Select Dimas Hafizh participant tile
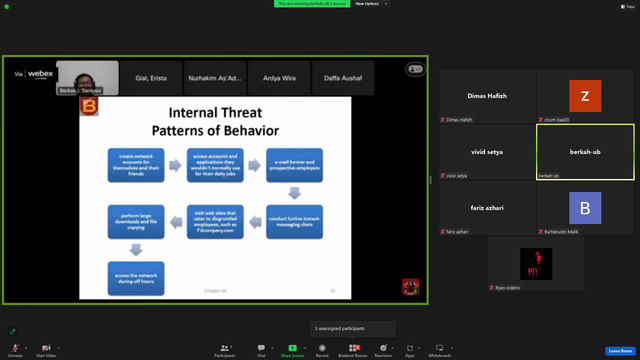This screenshot has width=640, height=360. click(487, 96)
